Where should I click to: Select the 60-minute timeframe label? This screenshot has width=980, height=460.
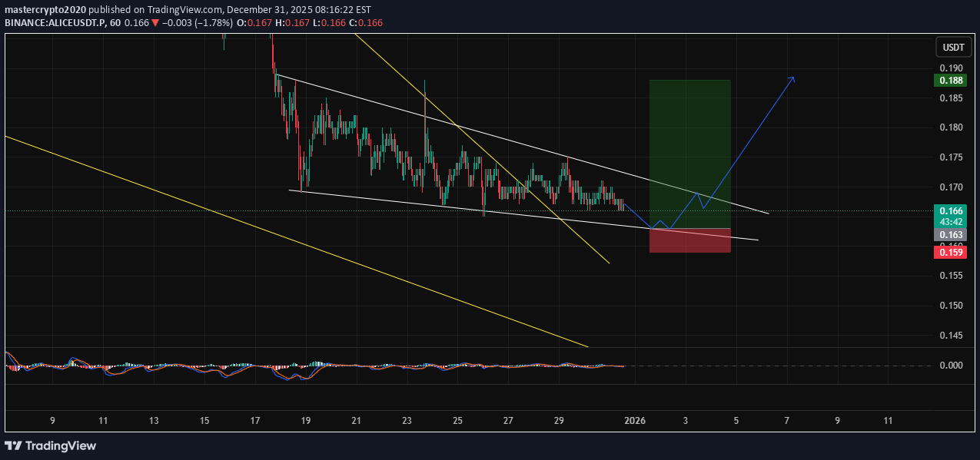[x=116, y=22]
